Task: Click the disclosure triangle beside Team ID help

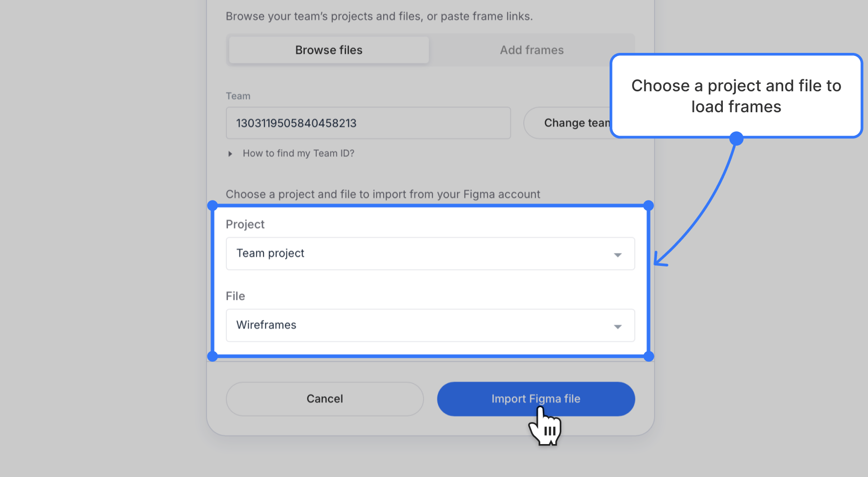Action: click(230, 153)
